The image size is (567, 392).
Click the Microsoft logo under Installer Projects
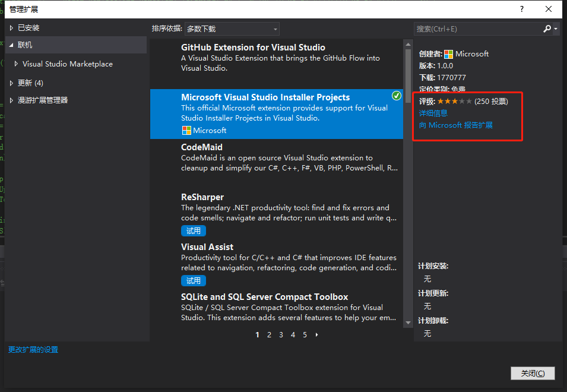point(186,130)
